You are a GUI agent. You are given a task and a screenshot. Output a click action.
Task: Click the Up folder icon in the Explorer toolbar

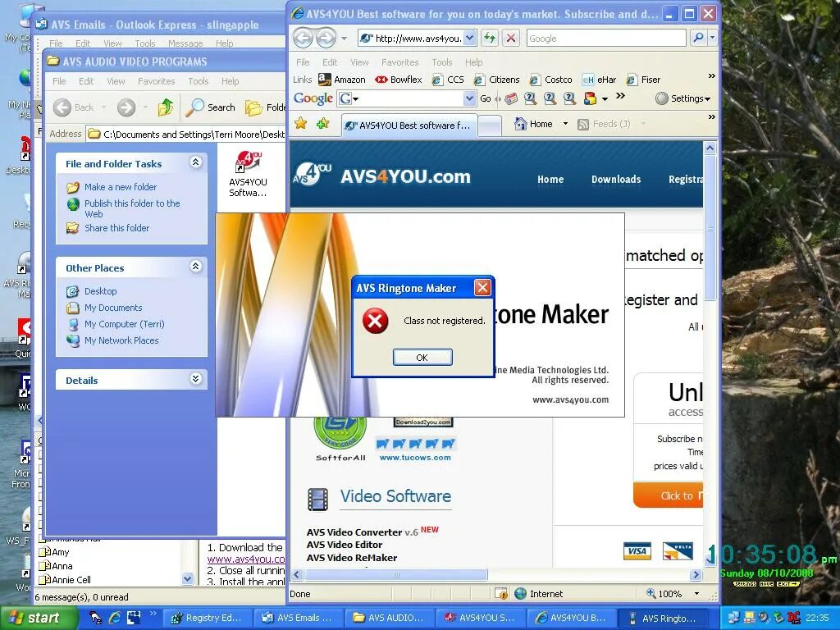coord(166,107)
